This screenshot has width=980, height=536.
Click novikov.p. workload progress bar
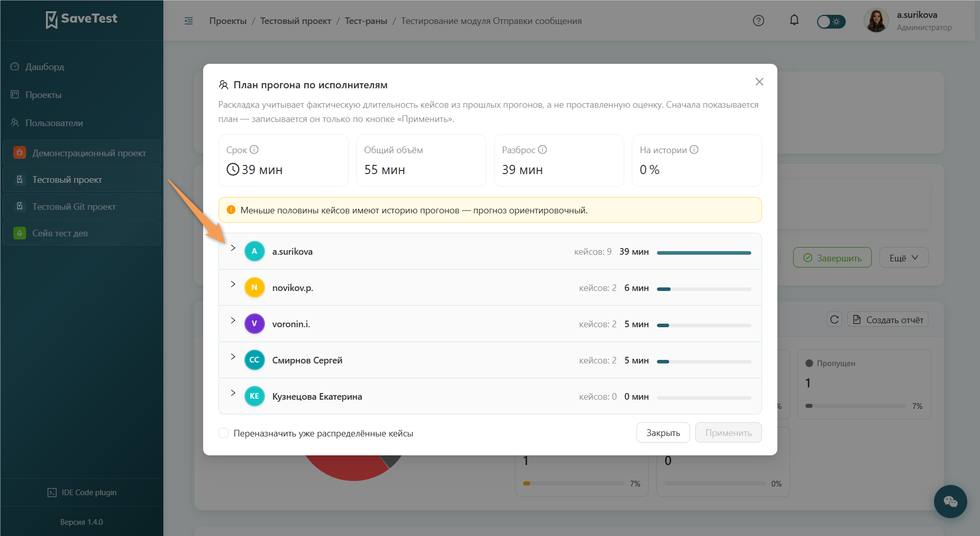click(704, 289)
